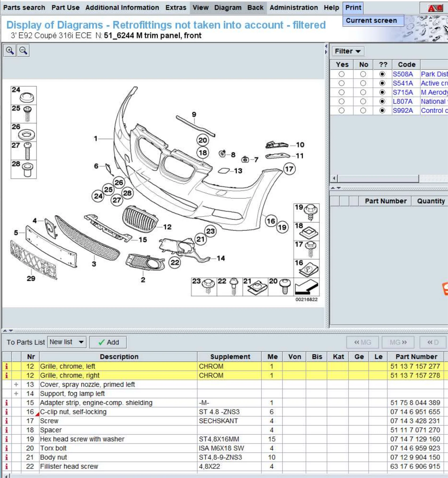Open info icon for Torx bolt row
The height and width of the screenshot is (478, 448).
[7, 448]
